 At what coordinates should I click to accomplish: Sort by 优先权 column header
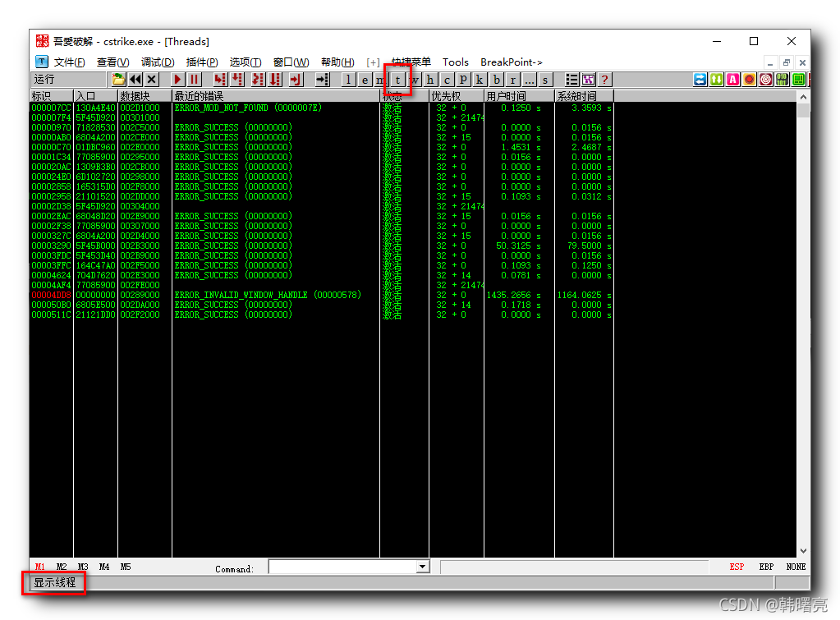(457, 96)
